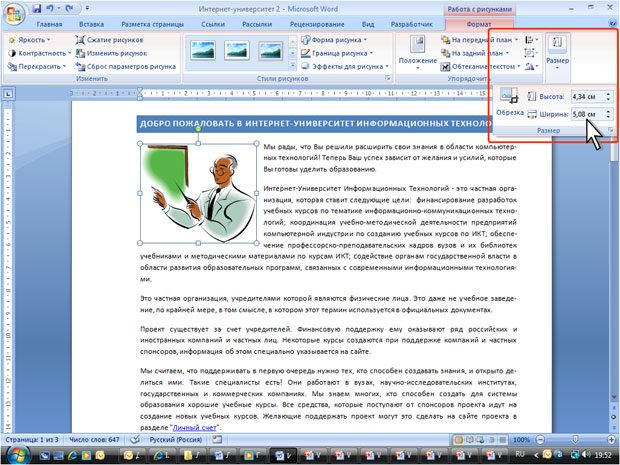The height and width of the screenshot is (465, 620).
Task: Open Обтекание текстом wrapping menu
Action: pos(481,66)
